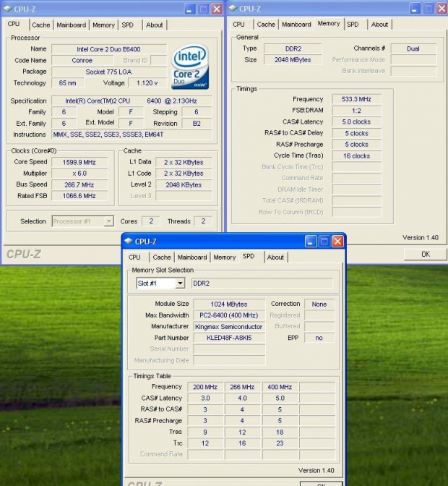Switch to Mainboard tab in Processor window

click(x=71, y=25)
